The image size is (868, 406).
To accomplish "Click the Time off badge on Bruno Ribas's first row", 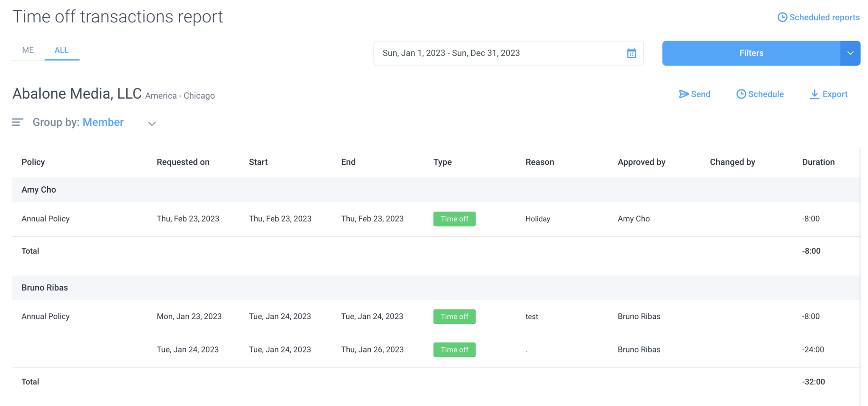I will click(454, 316).
